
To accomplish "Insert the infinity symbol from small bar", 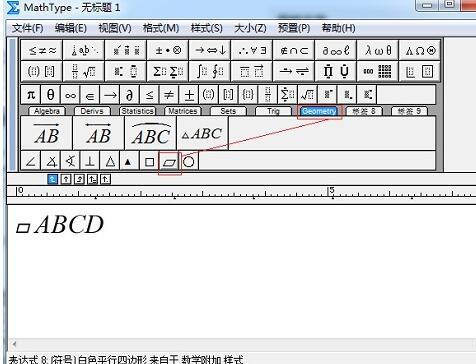I will [70, 95].
